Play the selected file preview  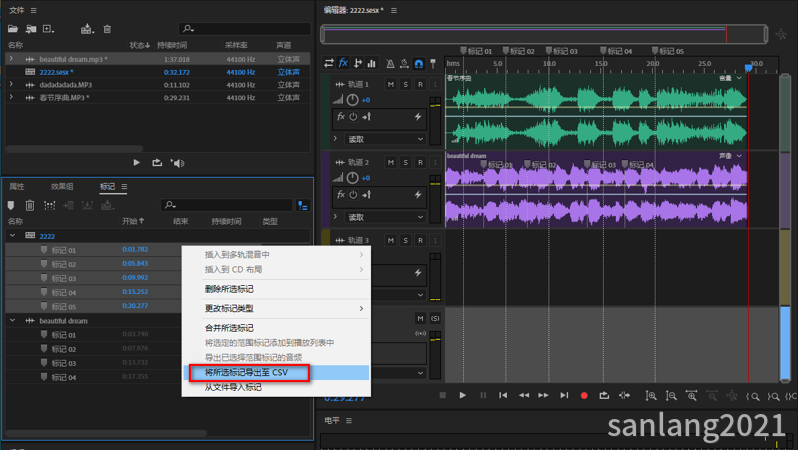(x=136, y=163)
